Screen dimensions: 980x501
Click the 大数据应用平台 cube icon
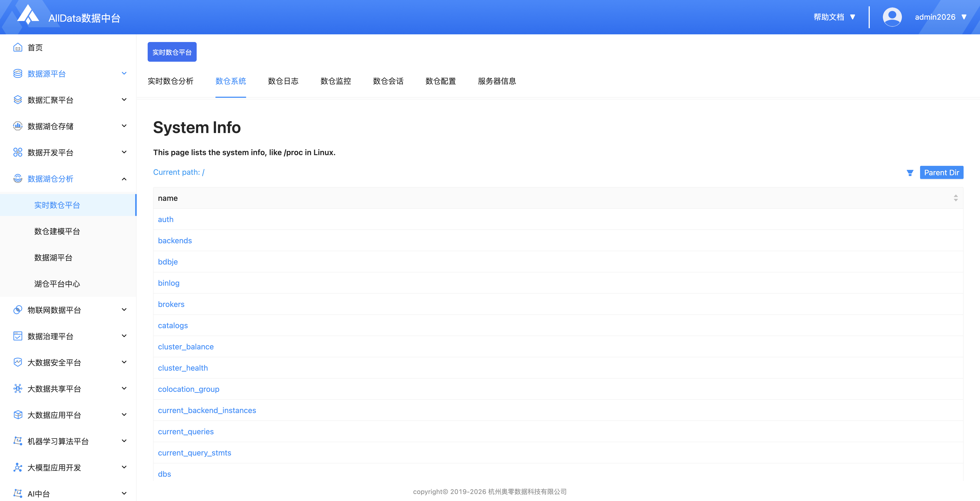pos(17,415)
